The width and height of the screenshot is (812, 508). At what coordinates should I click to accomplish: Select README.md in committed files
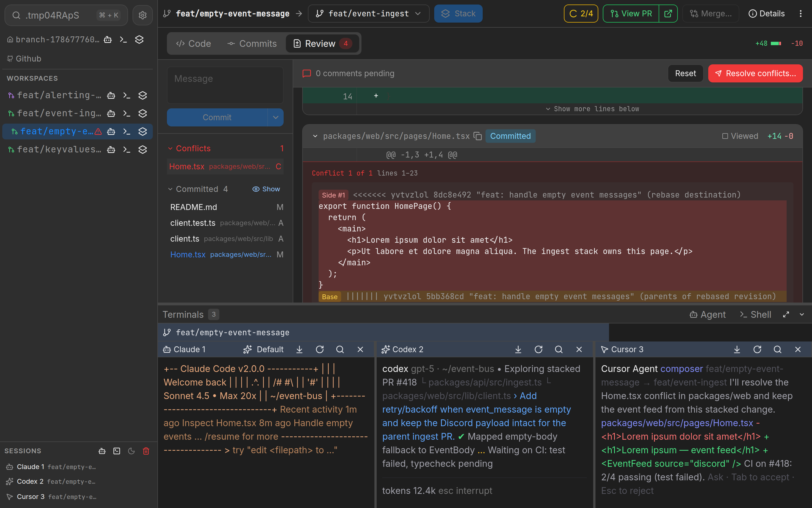pos(225,207)
